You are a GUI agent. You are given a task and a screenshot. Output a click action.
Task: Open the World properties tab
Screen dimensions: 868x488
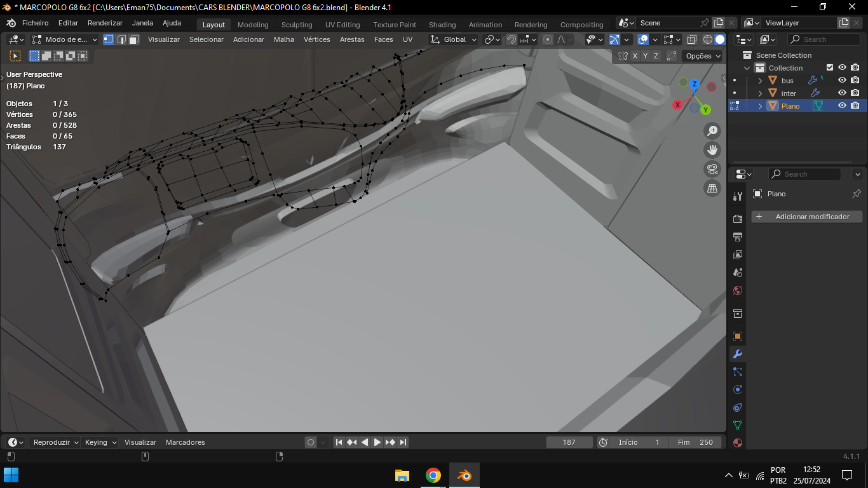coord(738,290)
